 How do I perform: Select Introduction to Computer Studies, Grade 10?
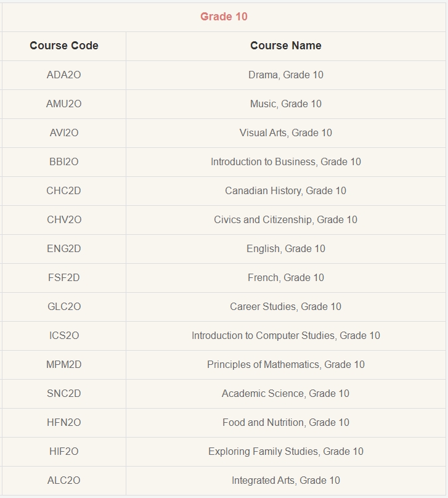click(286, 335)
